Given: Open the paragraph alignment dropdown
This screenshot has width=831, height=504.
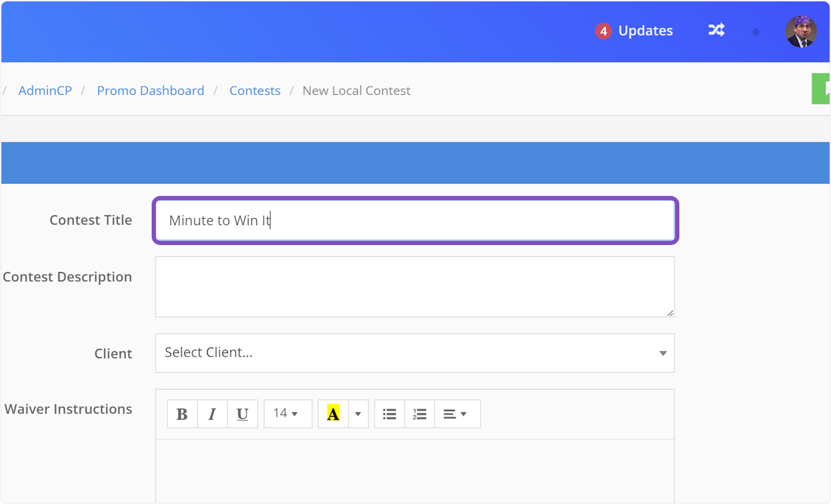Looking at the screenshot, I should pyautogui.click(x=457, y=414).
